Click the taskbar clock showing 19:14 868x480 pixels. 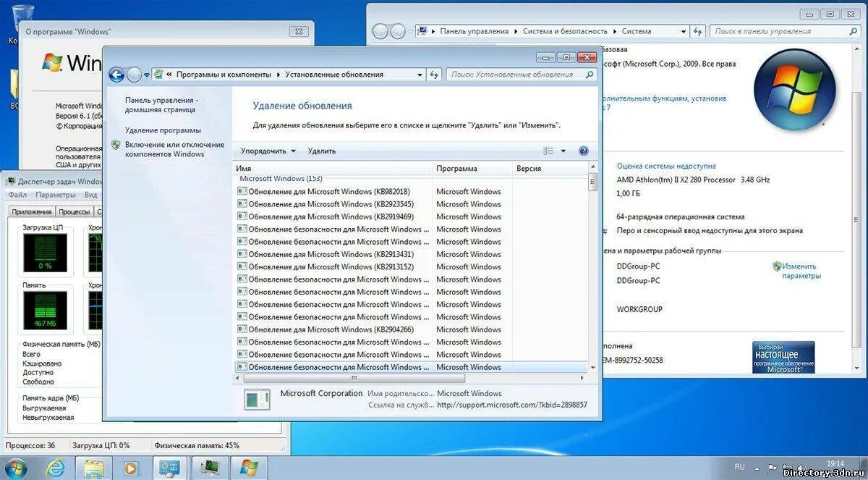[x=835, y=464]
